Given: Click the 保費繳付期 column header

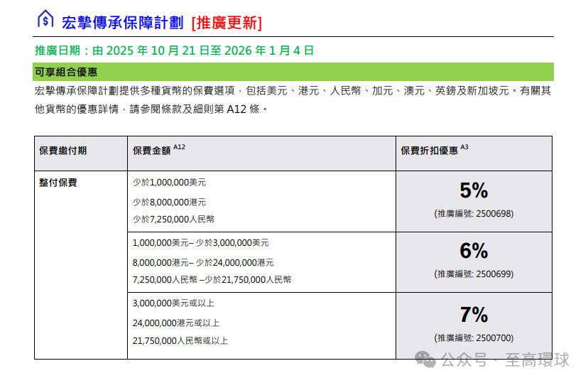Looking at the screenshot, I should (63, 151).
